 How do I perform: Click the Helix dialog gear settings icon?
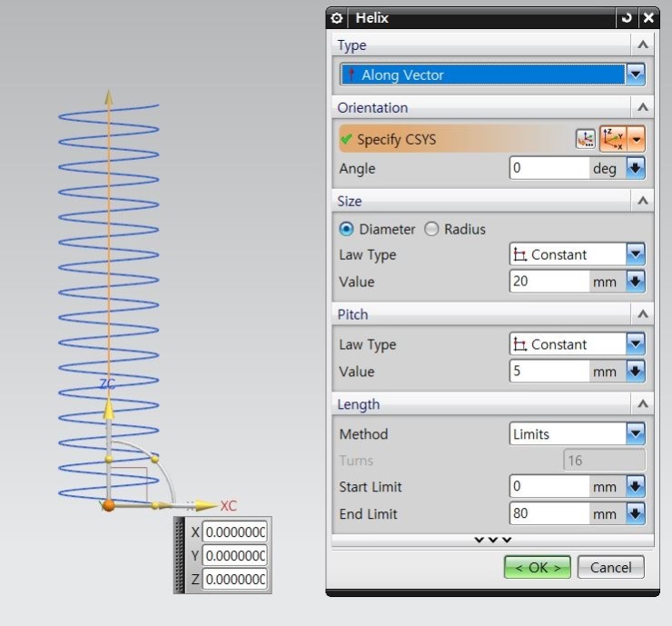tap(338, 18)
